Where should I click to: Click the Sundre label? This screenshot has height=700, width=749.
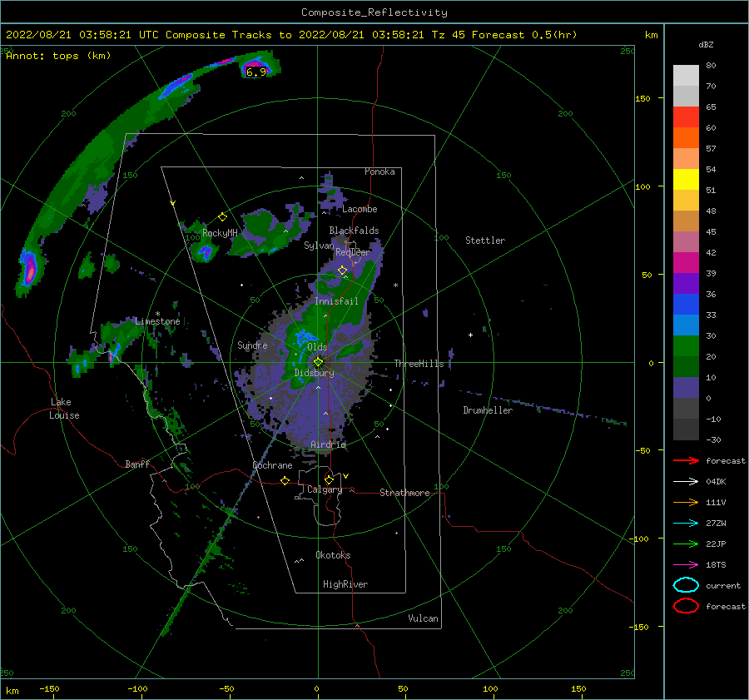[252, 345]
